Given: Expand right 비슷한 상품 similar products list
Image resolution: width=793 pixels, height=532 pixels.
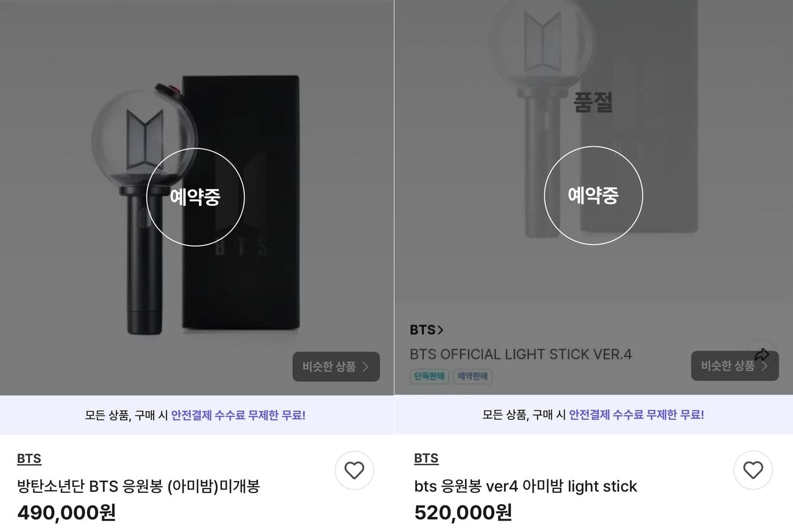Looking at the screenshot, I should pos(735,365).
